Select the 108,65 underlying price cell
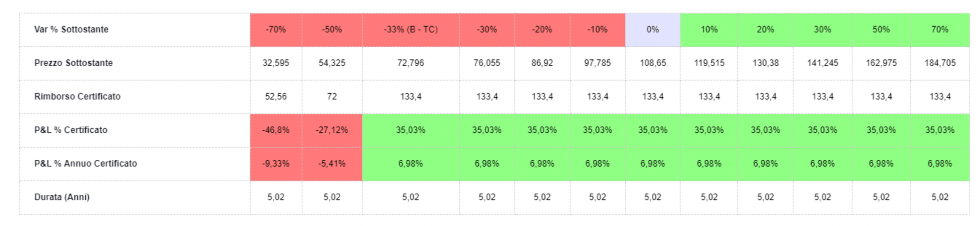Image resolution: width=980 pixels, height=226 pixels. (652, 63)
